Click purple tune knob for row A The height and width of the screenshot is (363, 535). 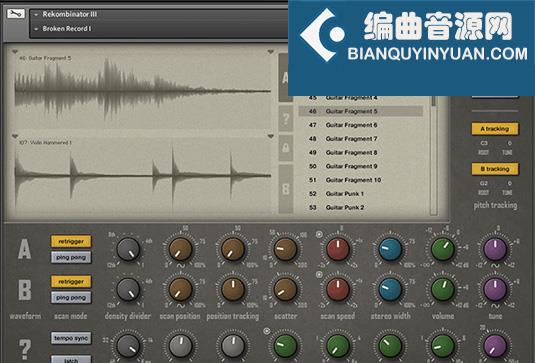click(x=495, y=249)
